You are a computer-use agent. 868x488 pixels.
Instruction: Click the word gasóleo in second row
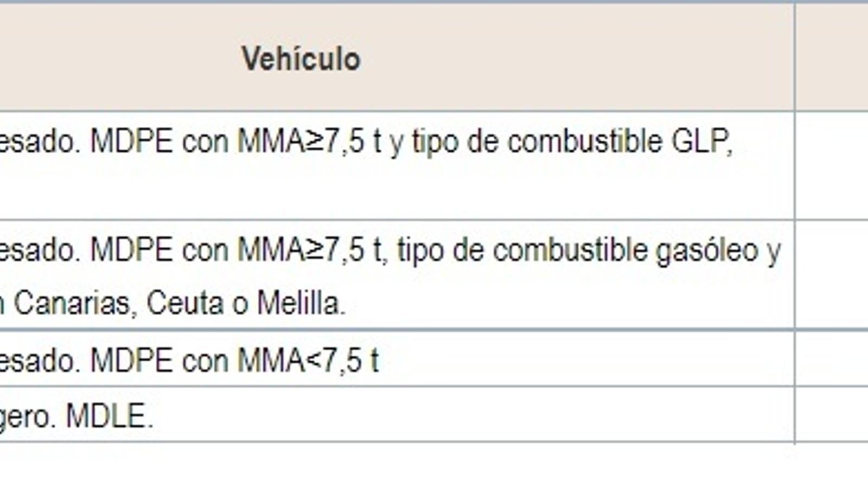[707, 251]
